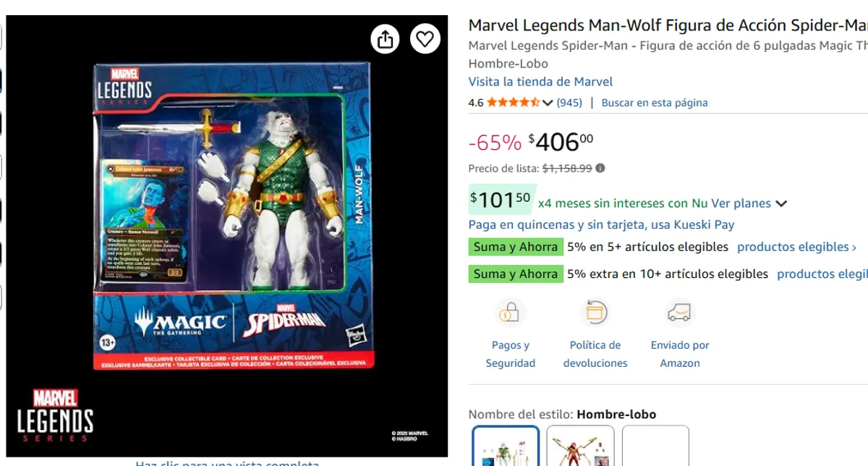This screenshot has height=466, width=868.
Task: Select the second style option thumbnail
Action: [581, 446]
